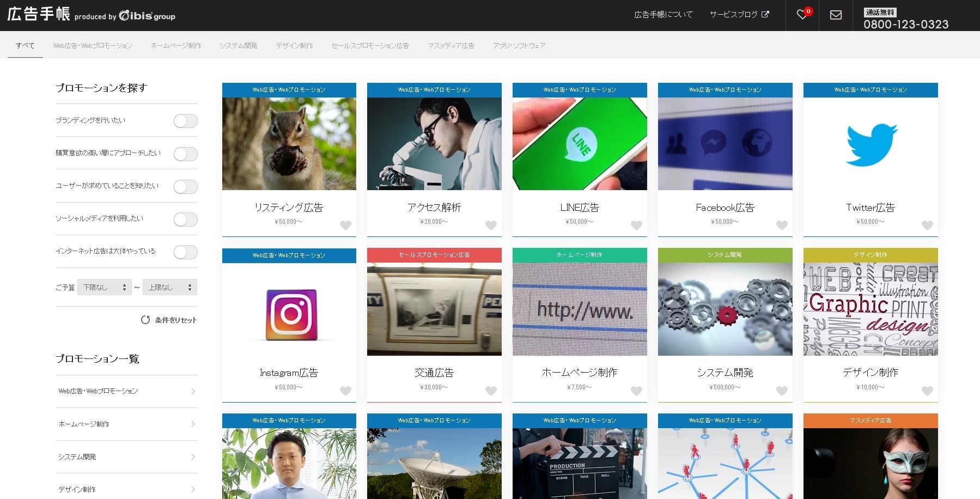The height and width of the screenshot is (499, 980).
Task: Toggle インターネット広告は大体やっている switch
Action: coord(185,252)
